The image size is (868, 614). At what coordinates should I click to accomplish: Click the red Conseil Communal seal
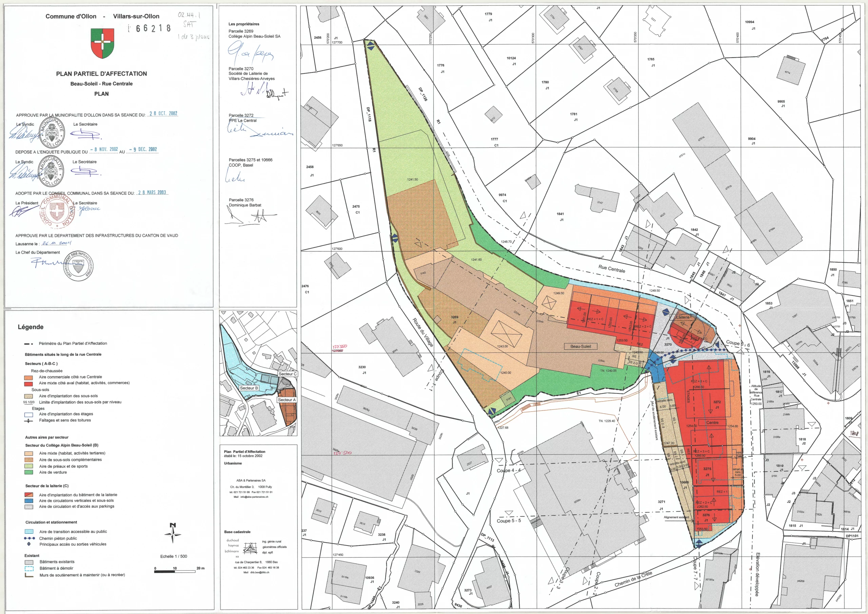[57, 211]
